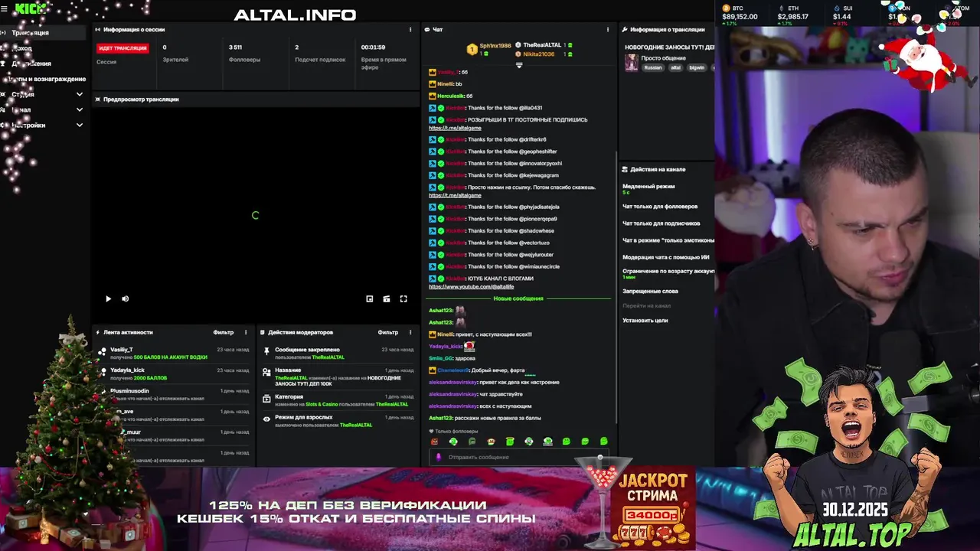Open Yadayla_kick activity feed entry
The image size is (980, 551).
(x=175, y=373)
